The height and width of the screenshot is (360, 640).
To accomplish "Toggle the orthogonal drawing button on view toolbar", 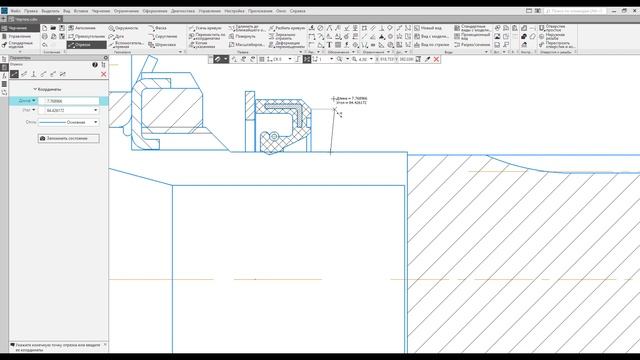I will pyautogui.click(x=298, y=59).
